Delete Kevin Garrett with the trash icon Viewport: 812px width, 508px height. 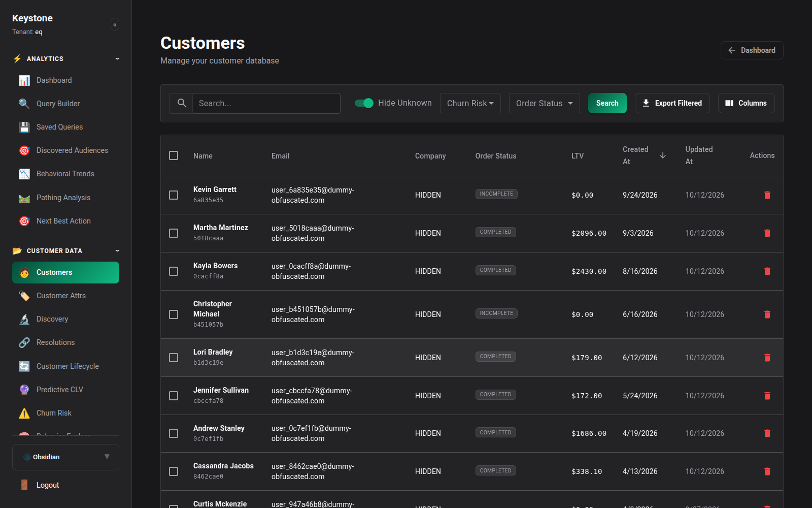click(767, 195)
